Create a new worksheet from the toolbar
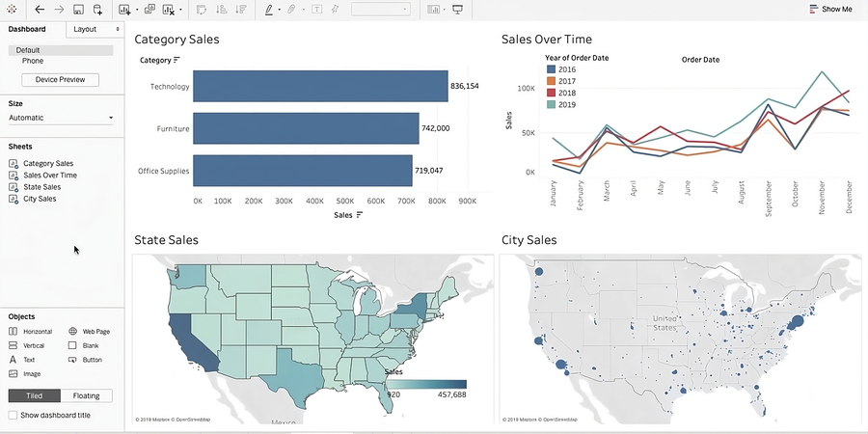Viewport: 868px width, 434px height. pos(124,10)
